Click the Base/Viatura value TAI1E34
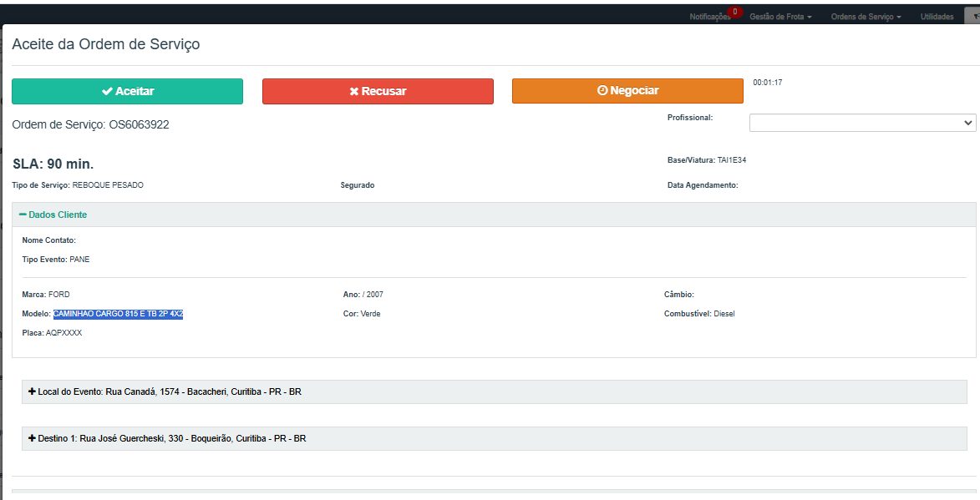980x500 pixels. tap(731, 160)
